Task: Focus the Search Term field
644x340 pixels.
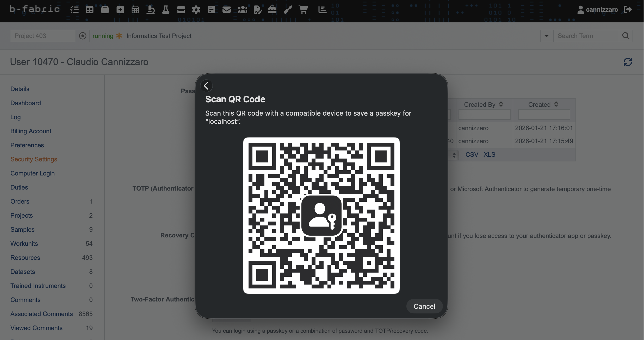Action: coord(586,36)
